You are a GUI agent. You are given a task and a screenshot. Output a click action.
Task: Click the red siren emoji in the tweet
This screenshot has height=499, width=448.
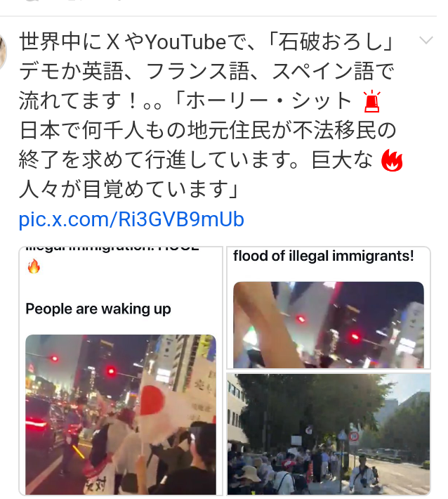coord(371,101)
